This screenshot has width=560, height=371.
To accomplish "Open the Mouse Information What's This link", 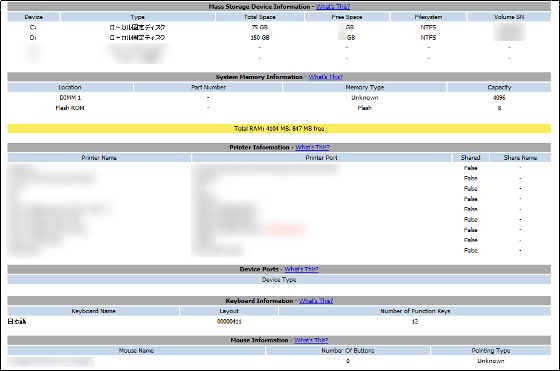I will [311, 340].
